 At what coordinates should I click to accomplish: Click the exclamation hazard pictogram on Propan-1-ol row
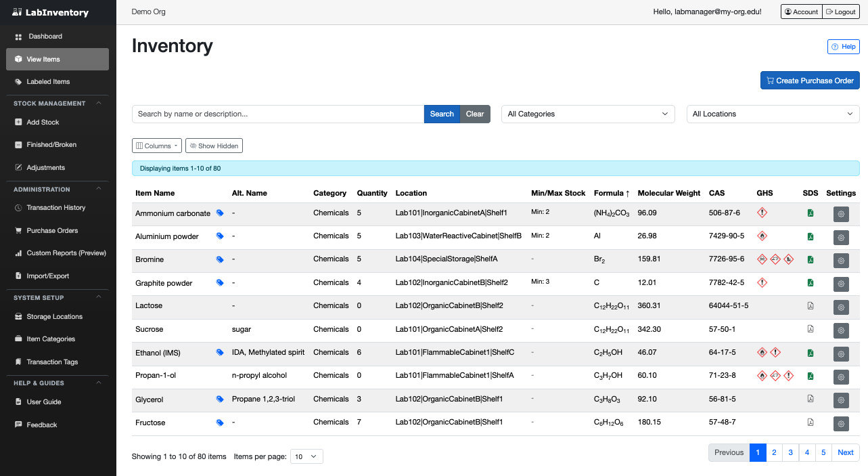[x=789, y=377]
